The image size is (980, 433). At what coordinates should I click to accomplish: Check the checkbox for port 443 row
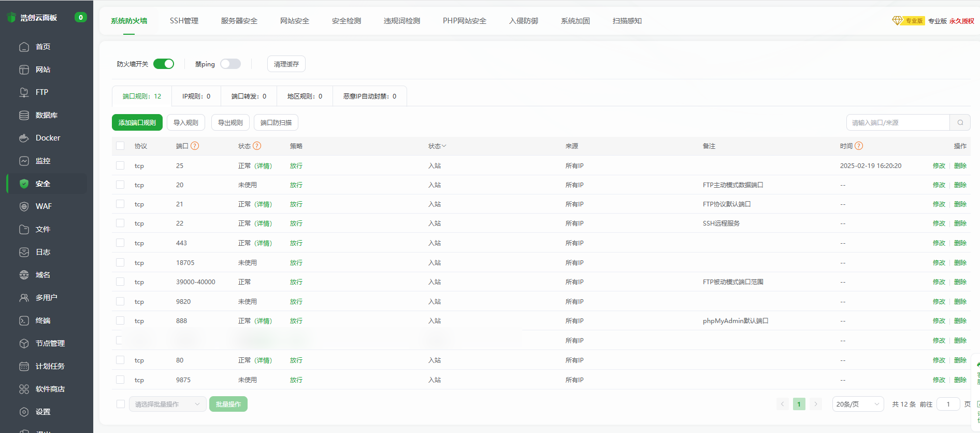[120, 243]
